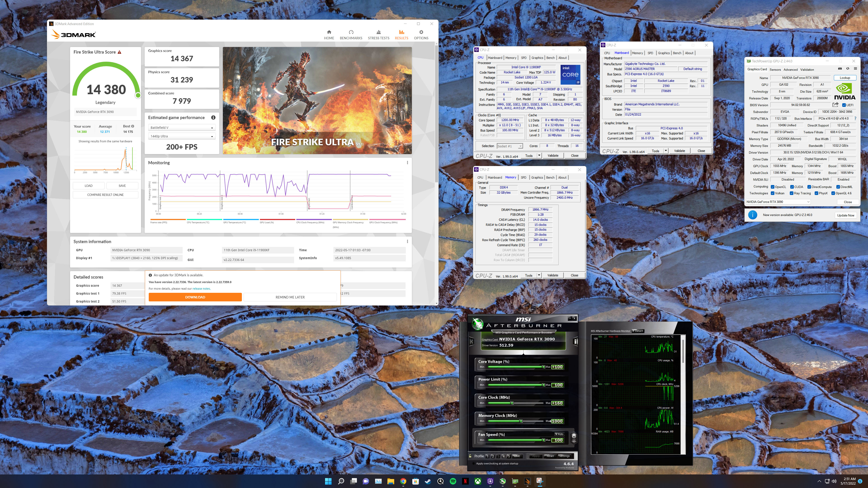
Task: Switch to the 3DMark Results tab
Action: (x=401, y=35)
